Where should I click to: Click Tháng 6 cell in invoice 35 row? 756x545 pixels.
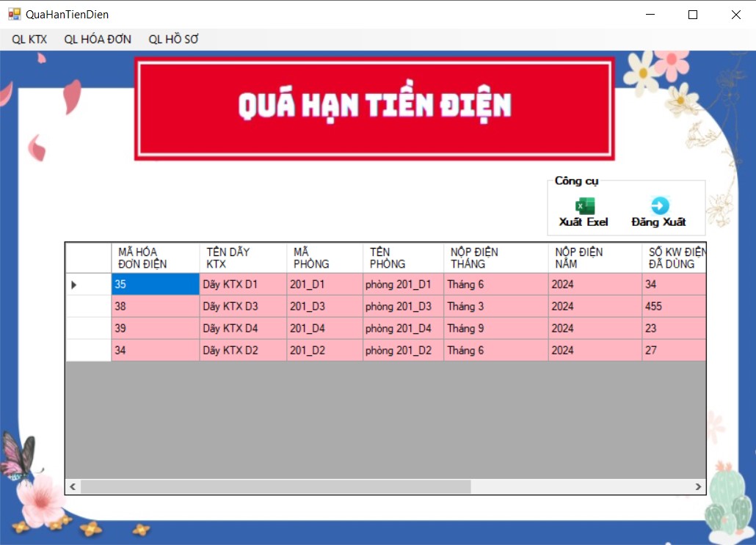point(495,285)
